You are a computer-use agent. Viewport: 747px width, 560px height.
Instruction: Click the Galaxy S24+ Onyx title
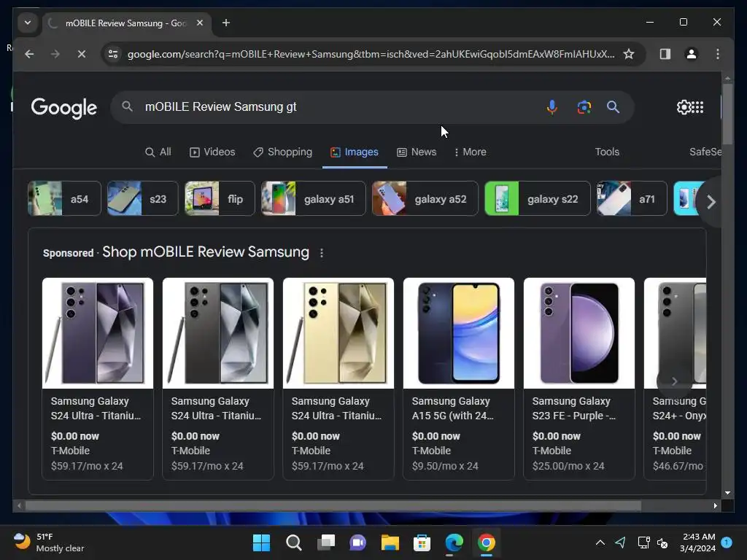click(x=679, y=408)
